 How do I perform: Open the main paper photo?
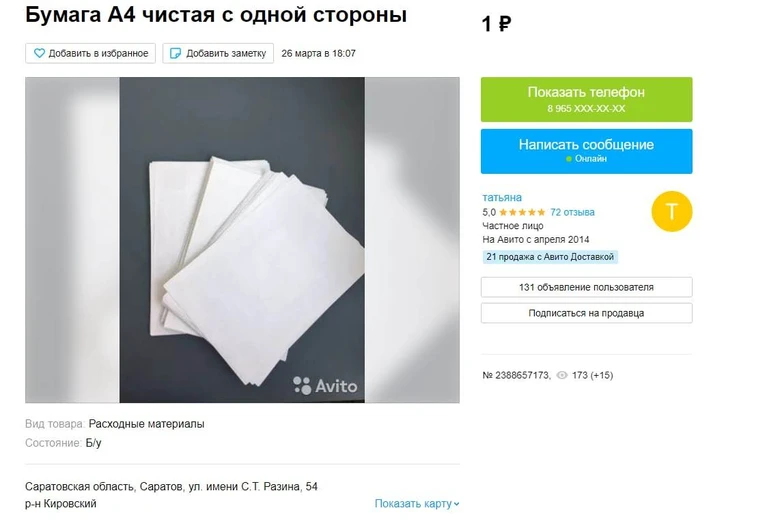242,240
